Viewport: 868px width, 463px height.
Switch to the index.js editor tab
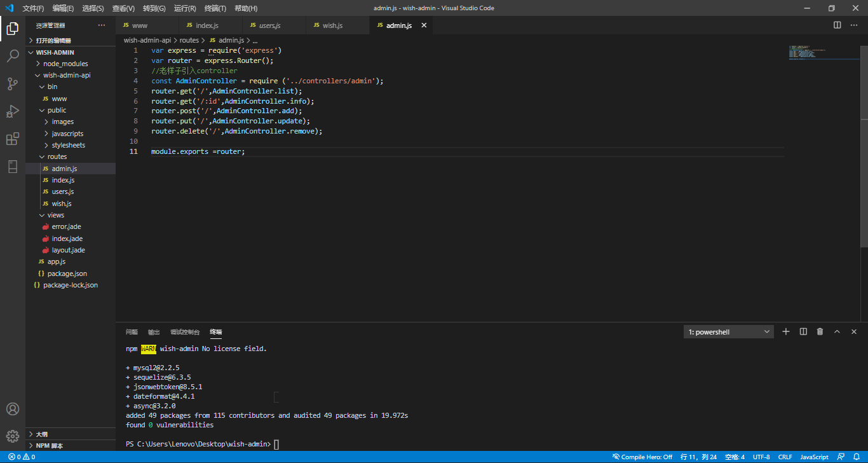[x=211, y=25]
